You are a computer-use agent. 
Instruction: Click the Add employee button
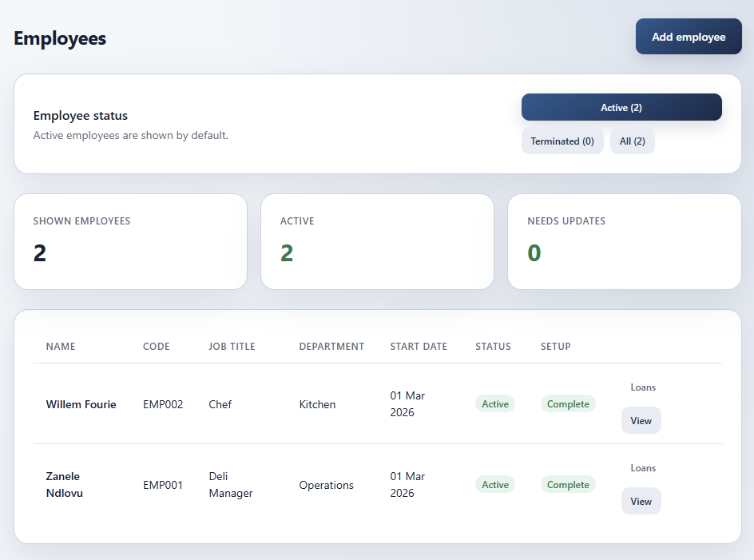(689, 37)
